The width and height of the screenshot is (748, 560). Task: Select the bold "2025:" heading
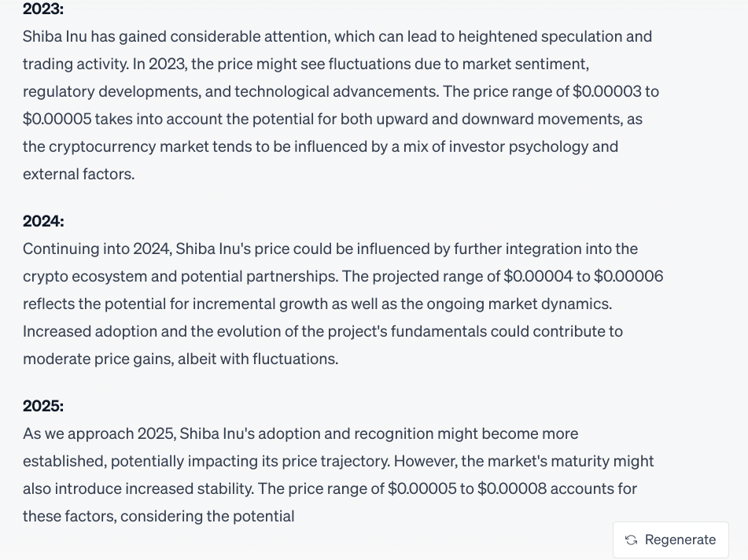click(43, 406)
